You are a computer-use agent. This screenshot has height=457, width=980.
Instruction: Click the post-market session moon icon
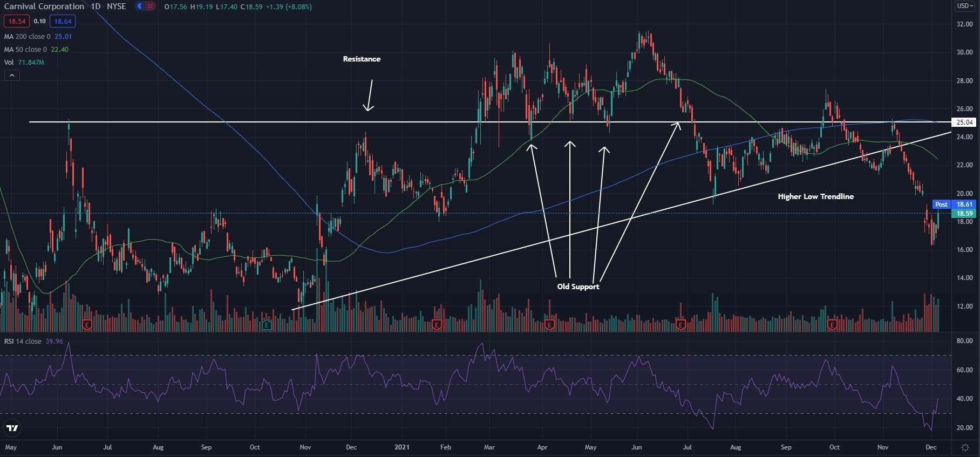point(140,6)
